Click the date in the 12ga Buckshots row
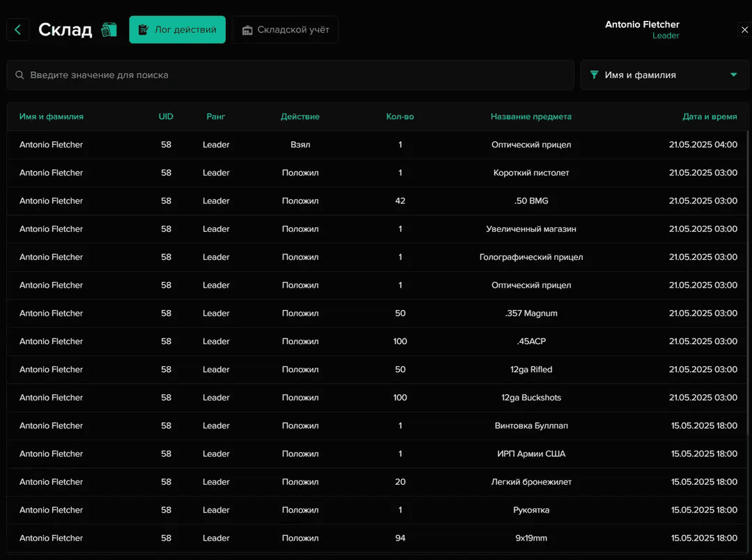The image size is (752, 560). pyautogui.click(x=703, y=397)
